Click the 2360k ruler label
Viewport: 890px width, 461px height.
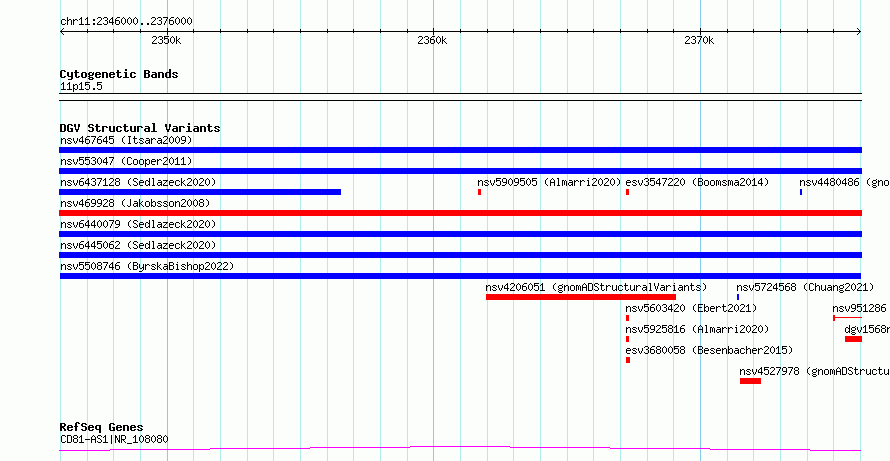click(432, 40)
